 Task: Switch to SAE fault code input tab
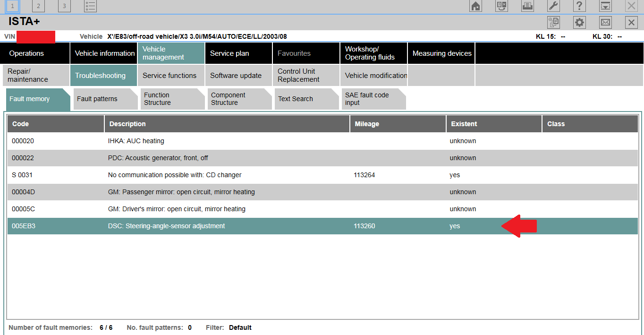point(373,99)
